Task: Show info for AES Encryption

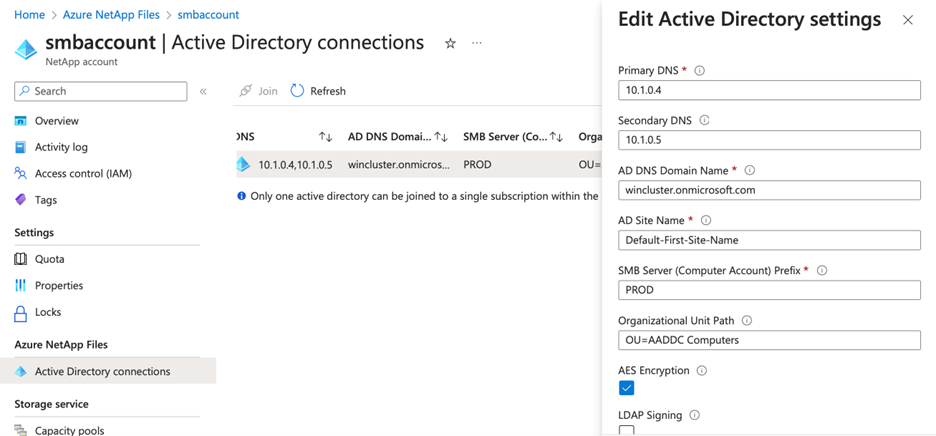Action: point(702,370)
